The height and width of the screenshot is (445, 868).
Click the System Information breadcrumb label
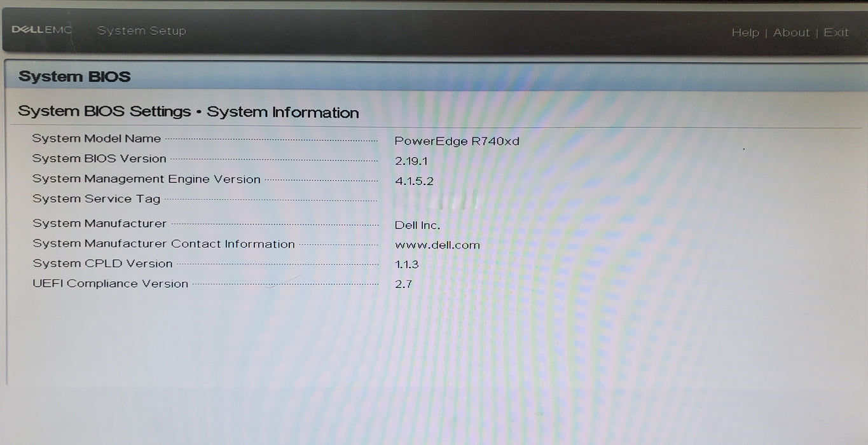click(x=283, y=112)
